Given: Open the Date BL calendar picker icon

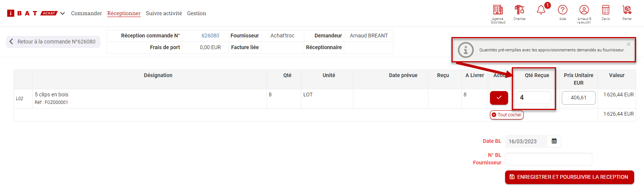Looking at the screenshot, I should (554, 141).
